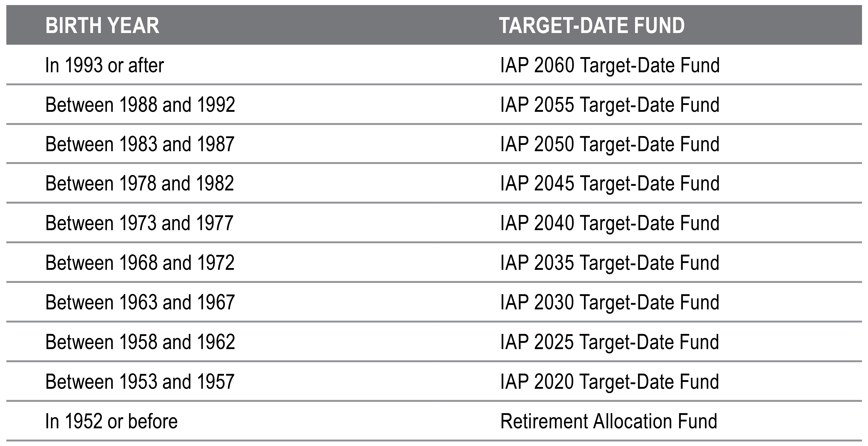
Task: Click the IAP 2060 Target-Date Fund entry
Action: coord(610,65)
